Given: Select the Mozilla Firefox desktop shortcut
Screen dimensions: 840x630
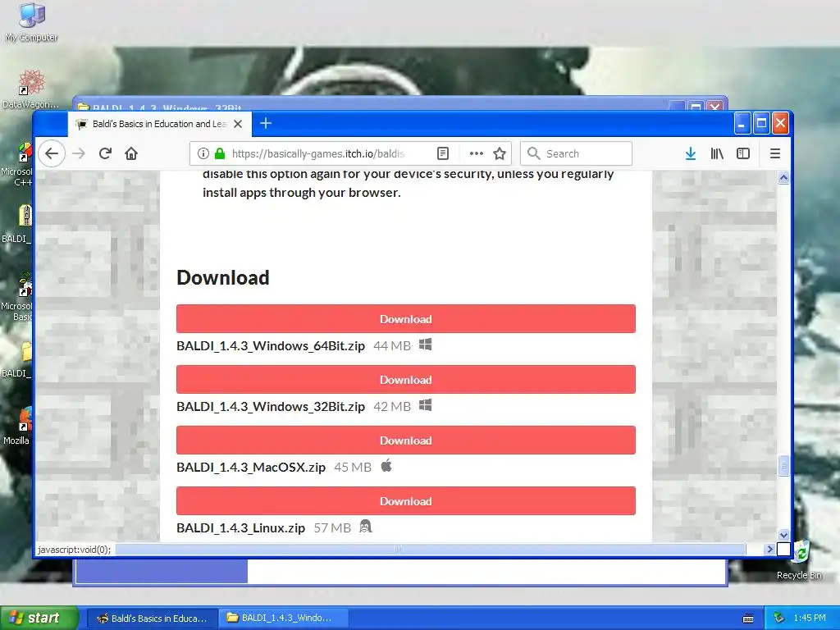Looking at the screenshot, I should coord(20,426).
